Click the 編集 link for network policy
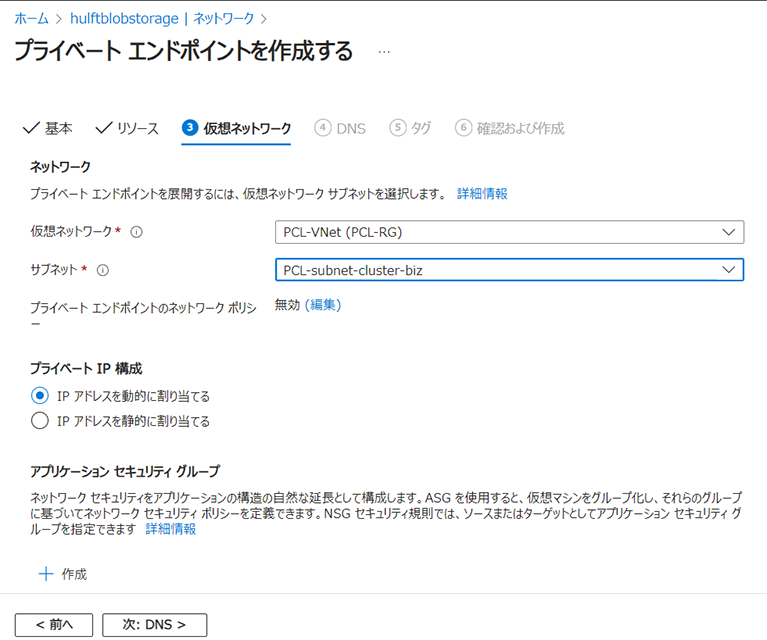This screenshot has width=767, height=640. tap(323, 305)
